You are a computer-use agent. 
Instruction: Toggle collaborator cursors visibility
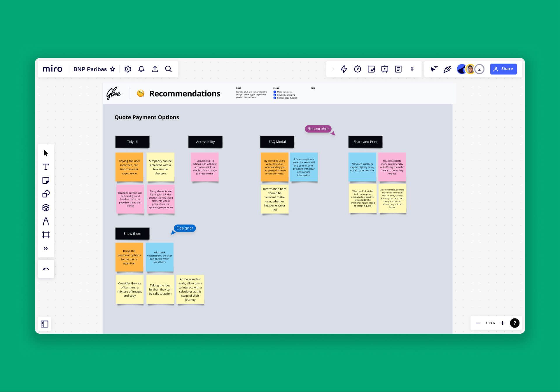pyautogui.click(x=434, y=69)
